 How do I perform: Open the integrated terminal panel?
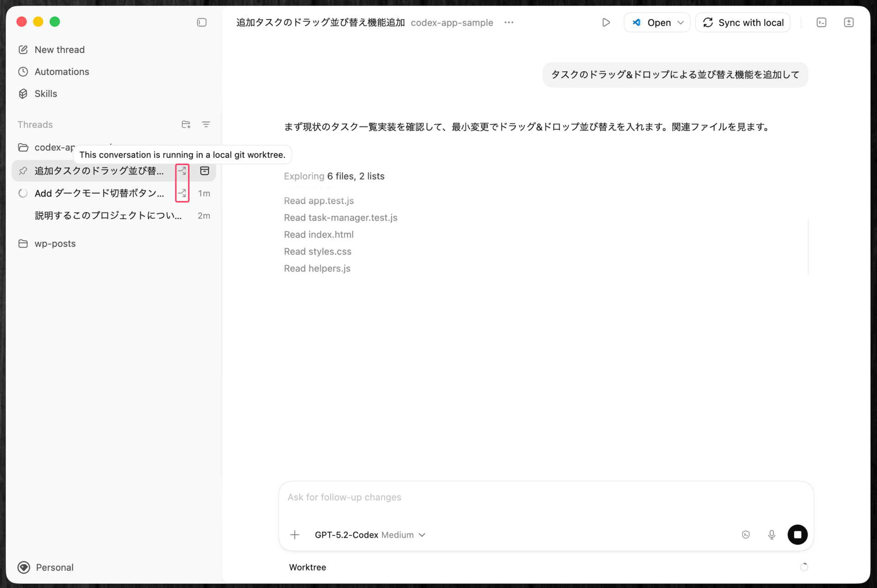[x=822, y=22]
